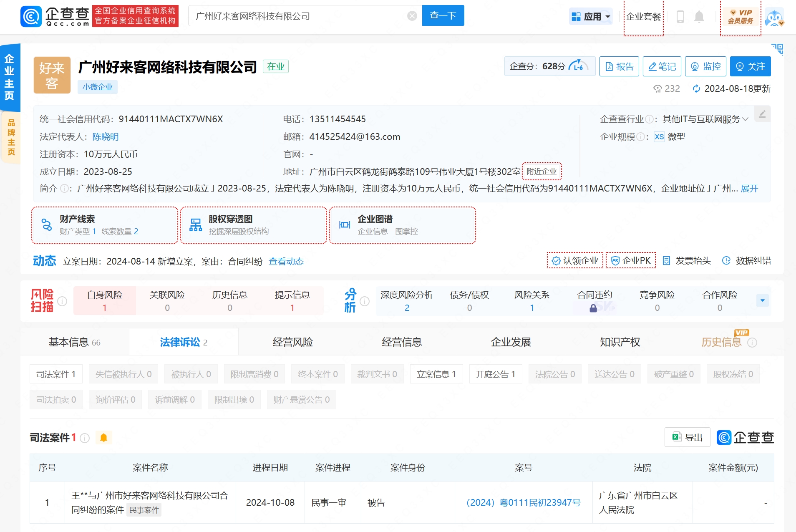Open the 企业发展 tab
Viewport: 796px width, 532px height.
coord(511,343)
